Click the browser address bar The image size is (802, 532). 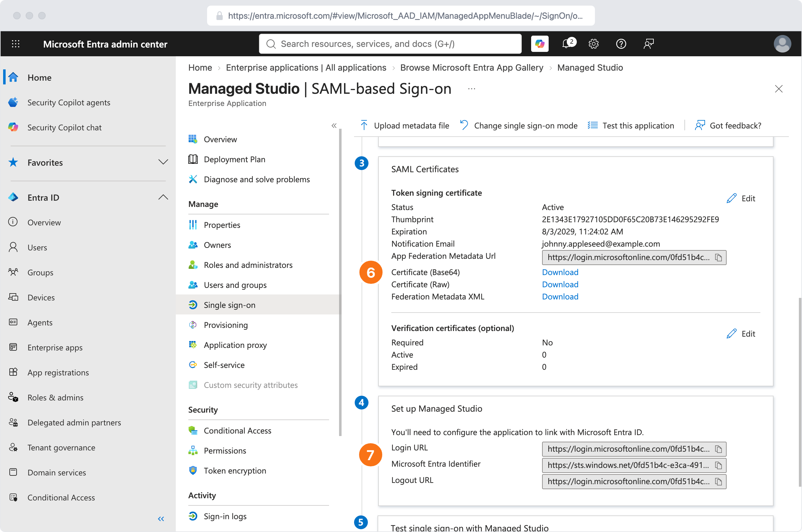(x=401, y=16)
